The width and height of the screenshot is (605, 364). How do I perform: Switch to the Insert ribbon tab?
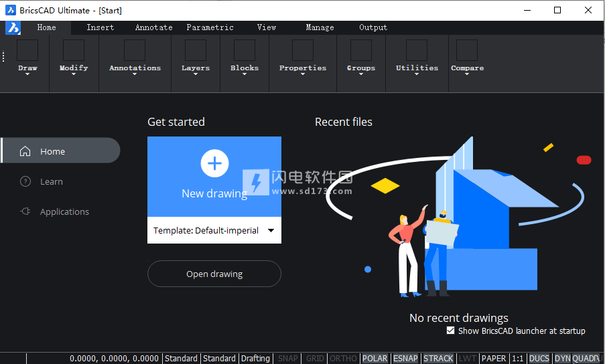(100, 27)
